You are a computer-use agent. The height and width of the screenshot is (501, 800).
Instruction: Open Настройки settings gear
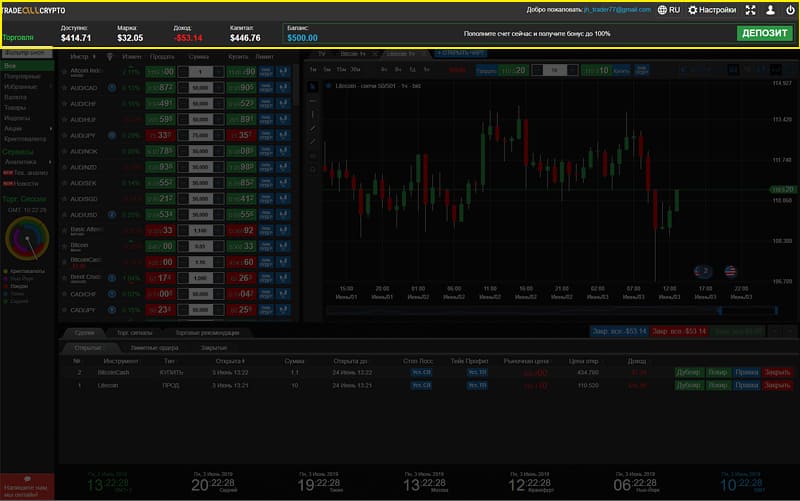point(712,10)
